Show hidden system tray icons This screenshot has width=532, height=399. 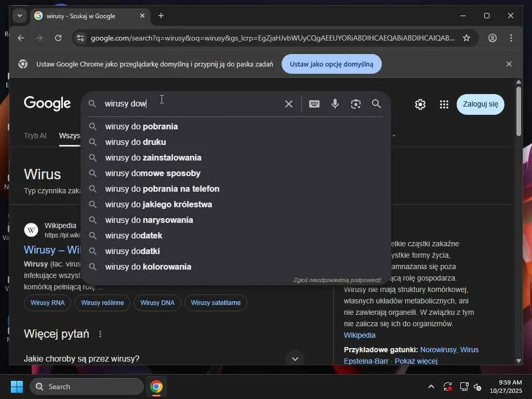(431, 387)
